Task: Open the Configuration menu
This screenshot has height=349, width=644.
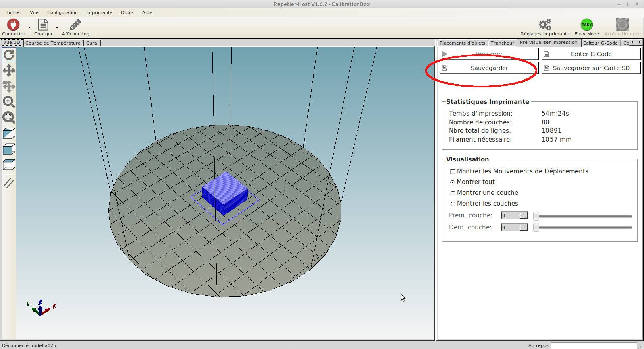Action: click(62, 12)
